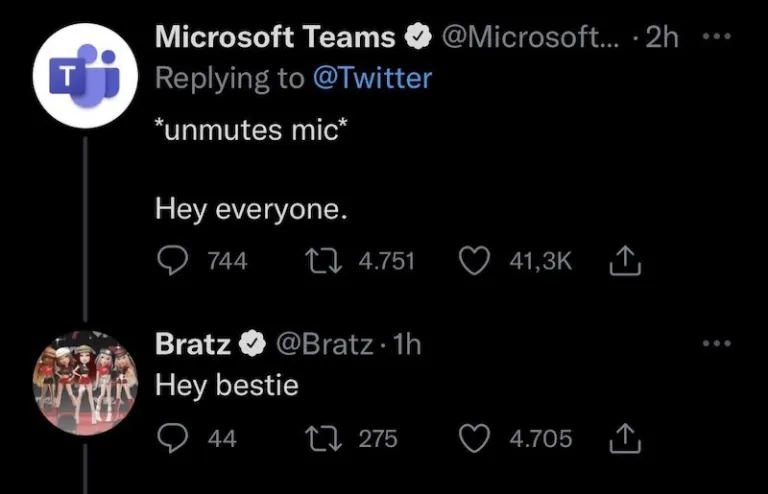The height and width of the screenshot is (494, 768).
Task: Like the Bratz 'Hey bestie' tweet
Action: (473, 438)
